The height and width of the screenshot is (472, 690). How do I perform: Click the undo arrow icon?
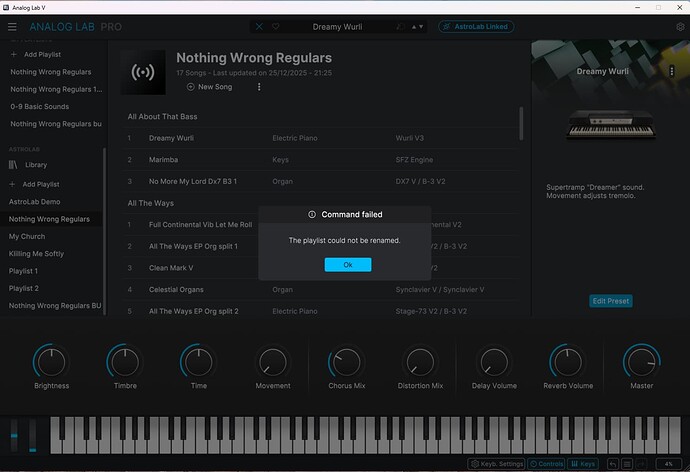(x=614, y=464)
